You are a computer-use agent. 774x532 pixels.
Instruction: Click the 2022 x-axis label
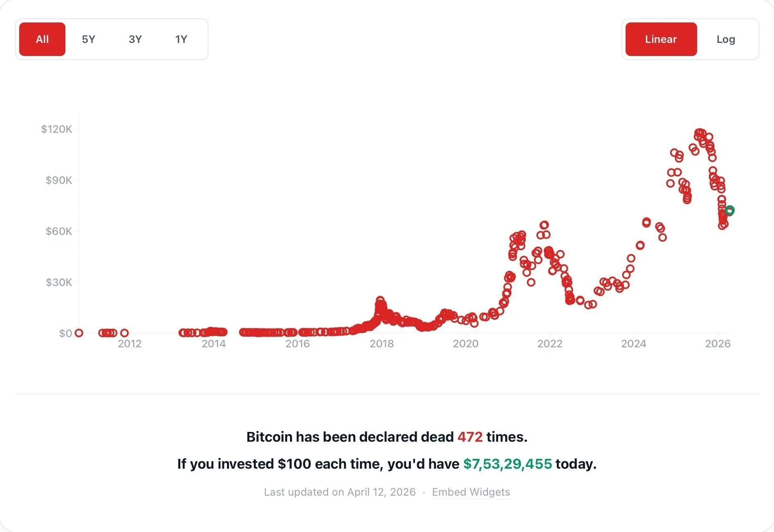(550, 344)
